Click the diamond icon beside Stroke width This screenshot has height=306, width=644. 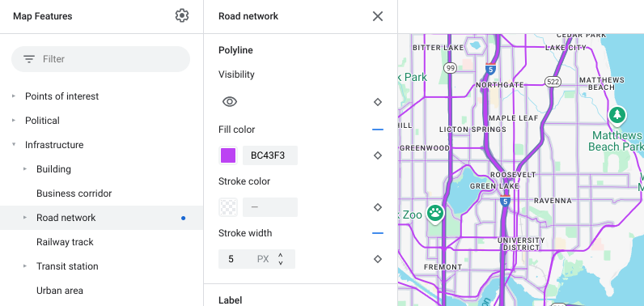tap(378, 259)
